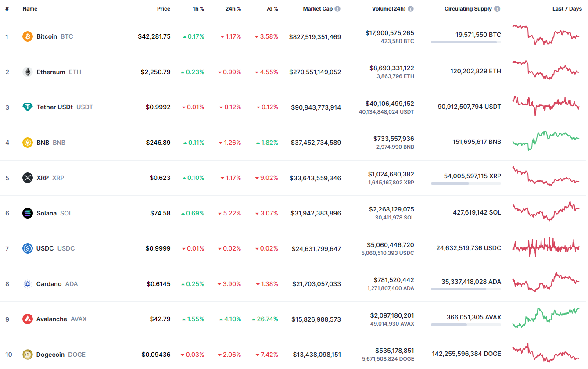Click the Bitcoin orange logo icon
This screenshot has height=369, width=588.
tap(28, 36)
